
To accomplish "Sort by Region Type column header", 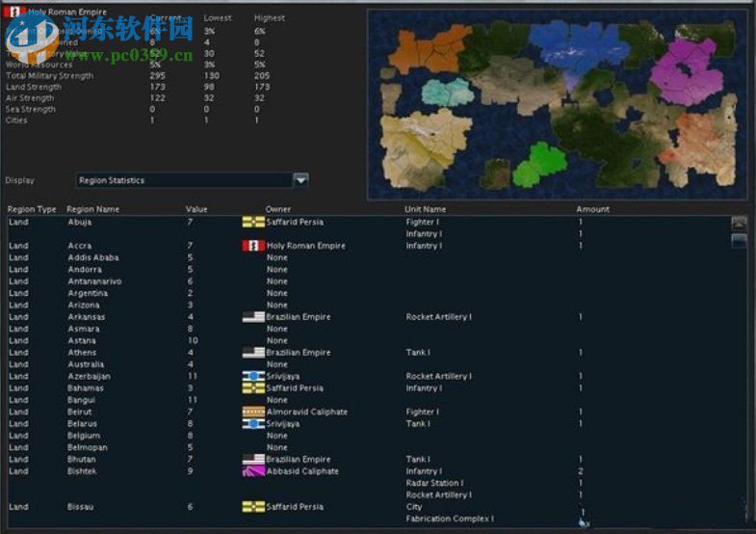I will click(x=32, y=209).
